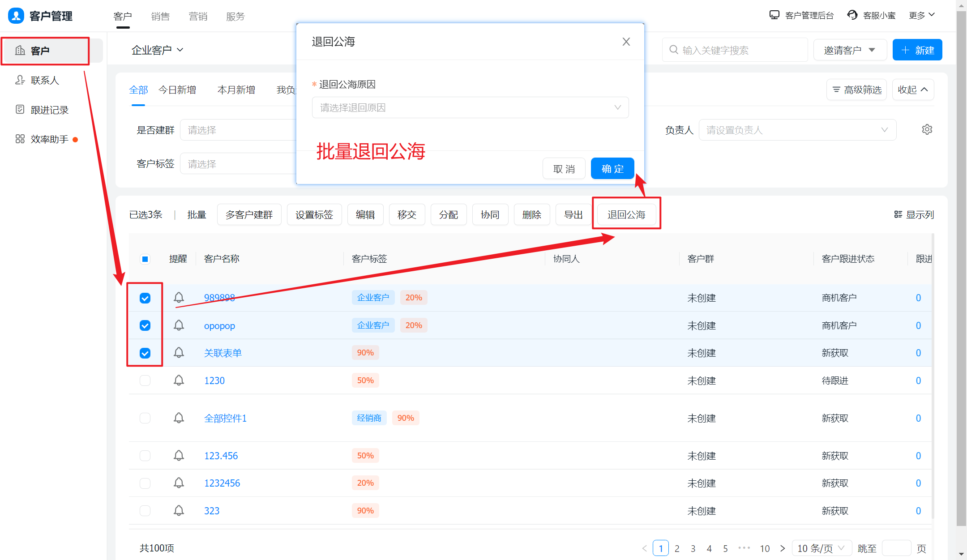Expand the 企业客户 type selector
This screenshot has width=967, height=560.
click(x=157, y=50)
